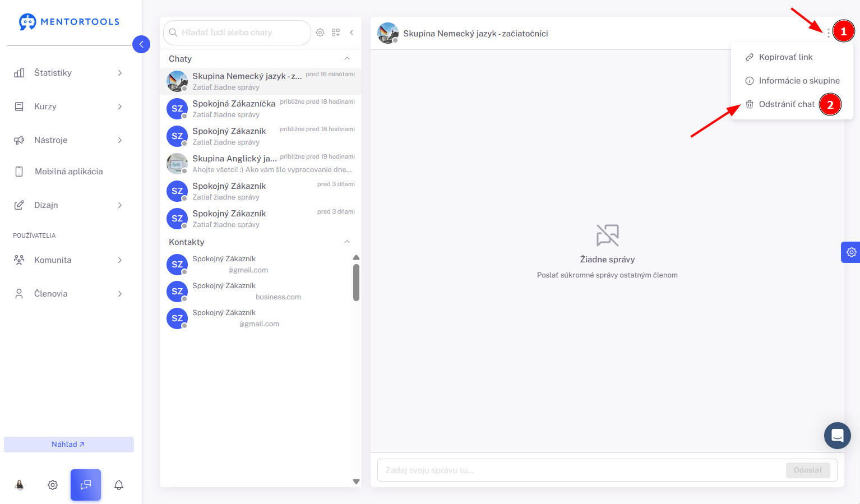Screen dimensions: 860x504
Task: Open the bottom-left settings gear icon
Action: click(53, 485)
